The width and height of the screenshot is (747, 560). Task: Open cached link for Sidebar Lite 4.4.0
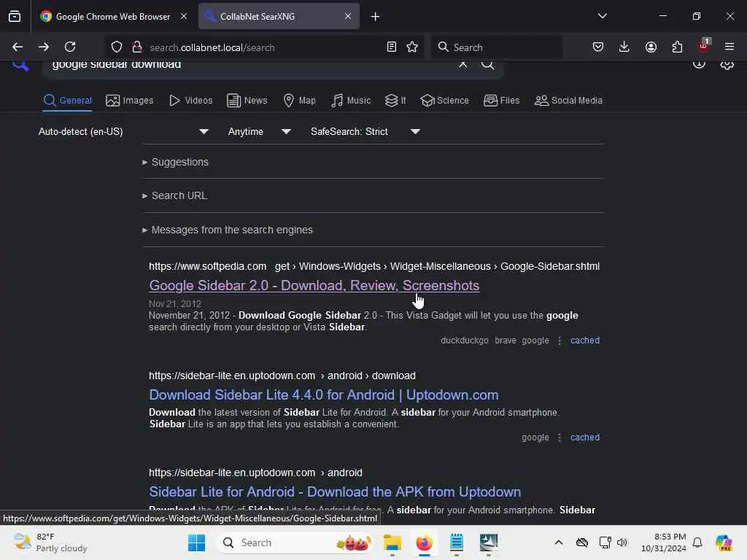click(x=585, y=437)
